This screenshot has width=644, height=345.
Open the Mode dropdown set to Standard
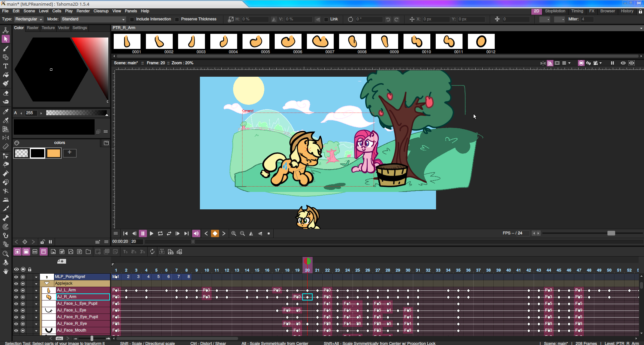click(x=93, y=19)
